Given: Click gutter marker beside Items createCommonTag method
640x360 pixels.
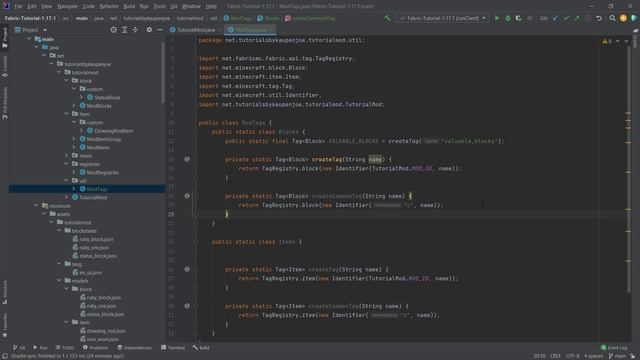Looking at the screenshot, I should point(187,306).
